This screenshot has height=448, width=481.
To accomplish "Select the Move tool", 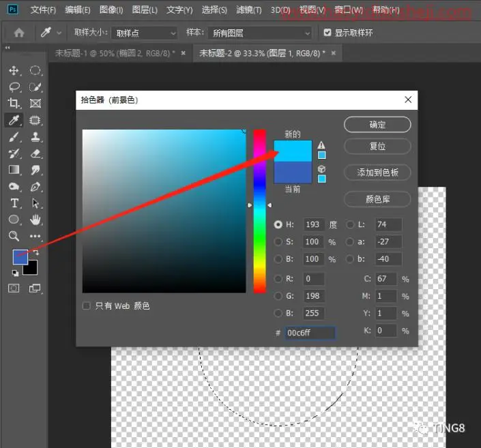I will pyautogui.click(x=14, y=70).
